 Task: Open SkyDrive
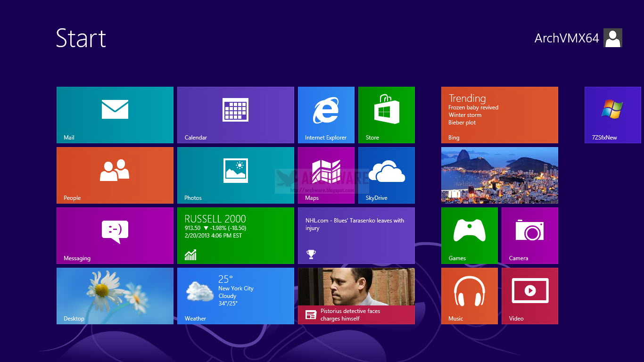(386, 175)
